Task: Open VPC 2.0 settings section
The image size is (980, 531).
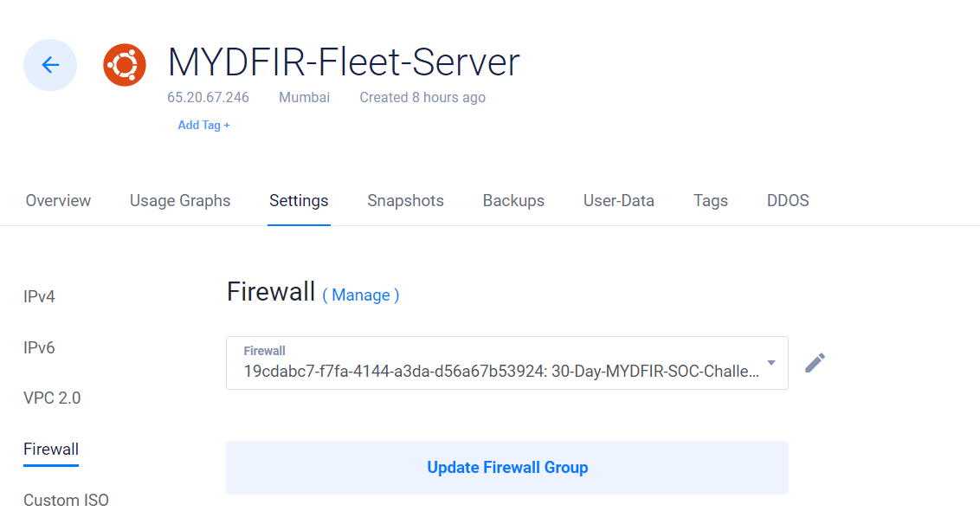Action: point(52,398)
